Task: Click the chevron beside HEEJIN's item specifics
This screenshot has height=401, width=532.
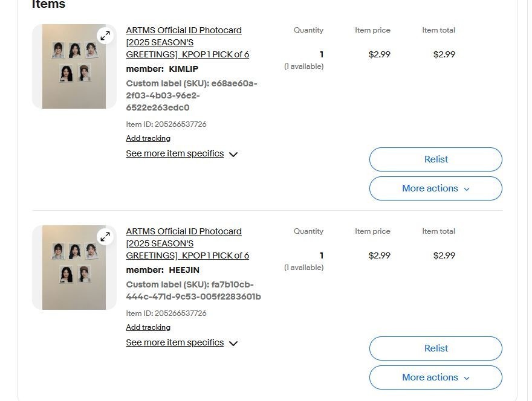Action: 233,343
